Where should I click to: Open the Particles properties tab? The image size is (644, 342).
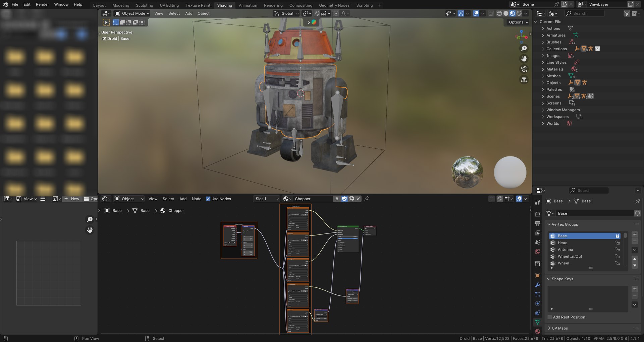click(538, 294)
